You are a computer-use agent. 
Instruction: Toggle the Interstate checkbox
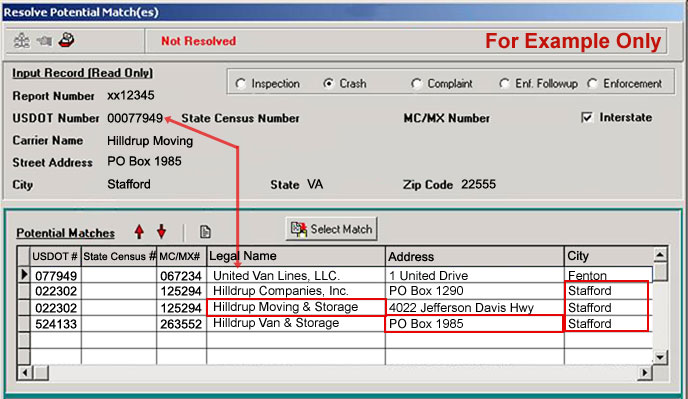pos(587,118)
